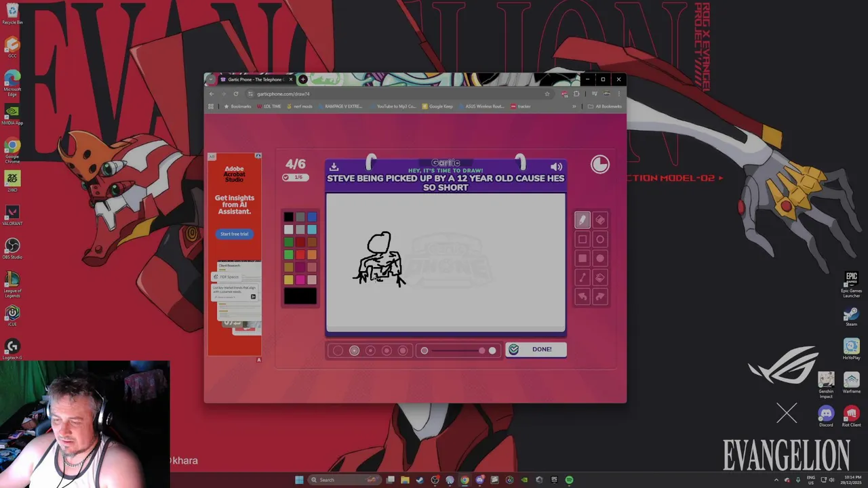Pick the dark green color swatch
The height and width of the screenshot is (488, 868).
289,242
